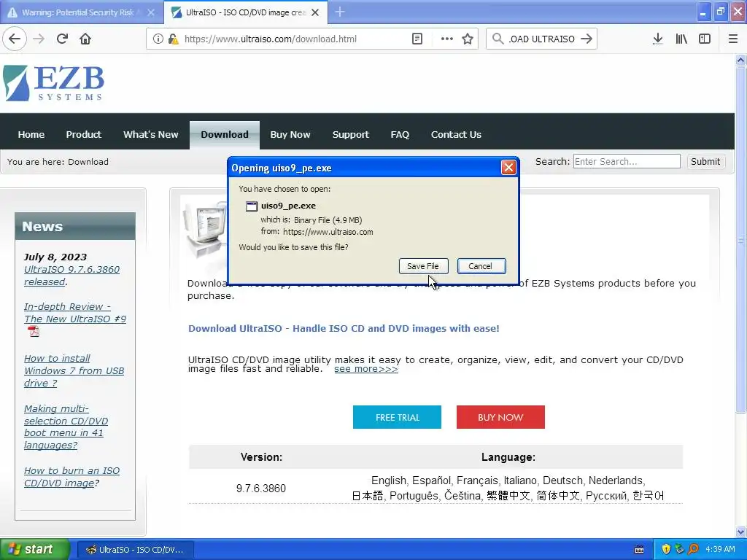Toggle reader view icon
Viewport: 747px width, 560px height.
click(417, 39)
